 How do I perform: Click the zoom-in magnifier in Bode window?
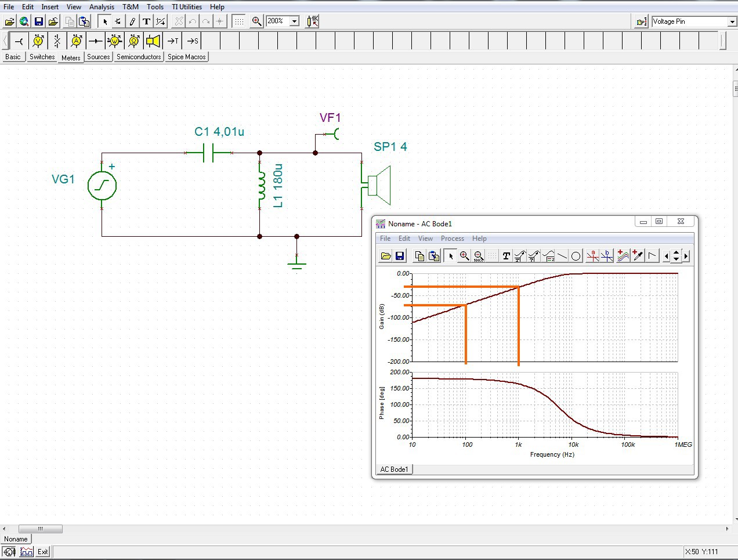click(x=464, y=256)
